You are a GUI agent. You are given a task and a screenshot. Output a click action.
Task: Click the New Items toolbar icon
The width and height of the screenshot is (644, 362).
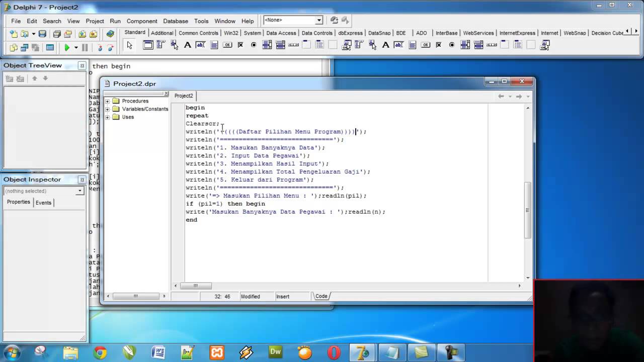(x=14, y=34)
